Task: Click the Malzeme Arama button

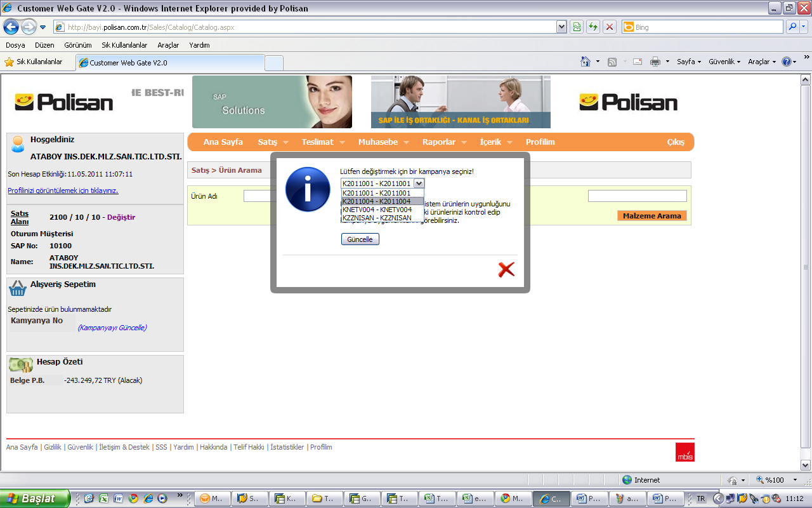Action: (652, 216)
